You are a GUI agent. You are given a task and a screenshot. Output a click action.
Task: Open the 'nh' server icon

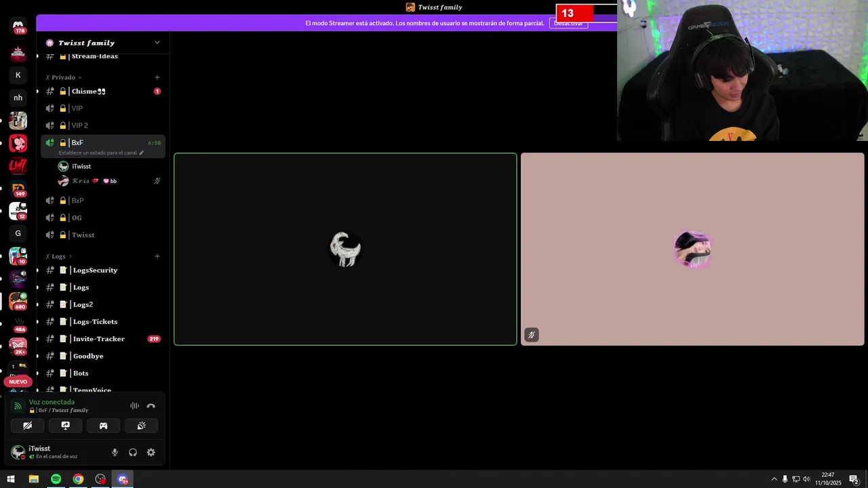(x=18, y=98)
